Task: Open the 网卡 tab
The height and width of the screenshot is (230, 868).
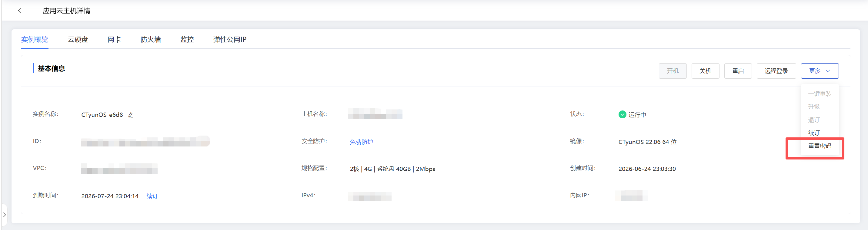Action: tap(114, 40)
